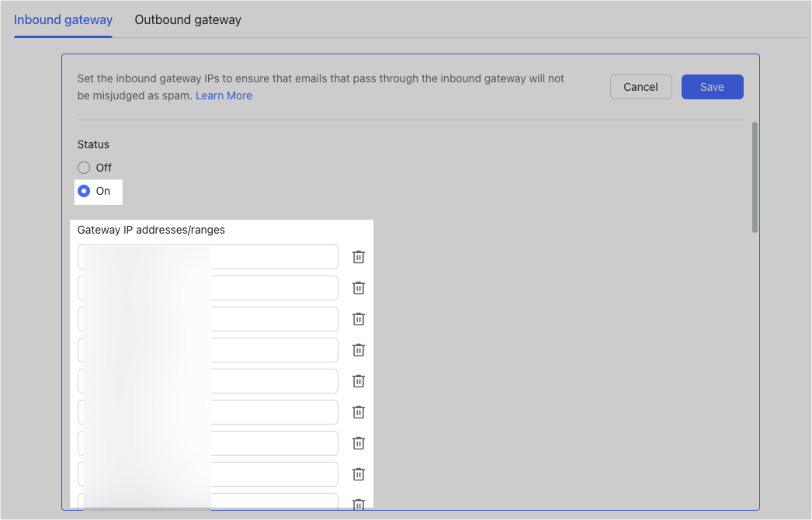The height and width of the screenshot is (520, 812).
Task: Turn the inbound gateway status Off
Action: (84, 167)
